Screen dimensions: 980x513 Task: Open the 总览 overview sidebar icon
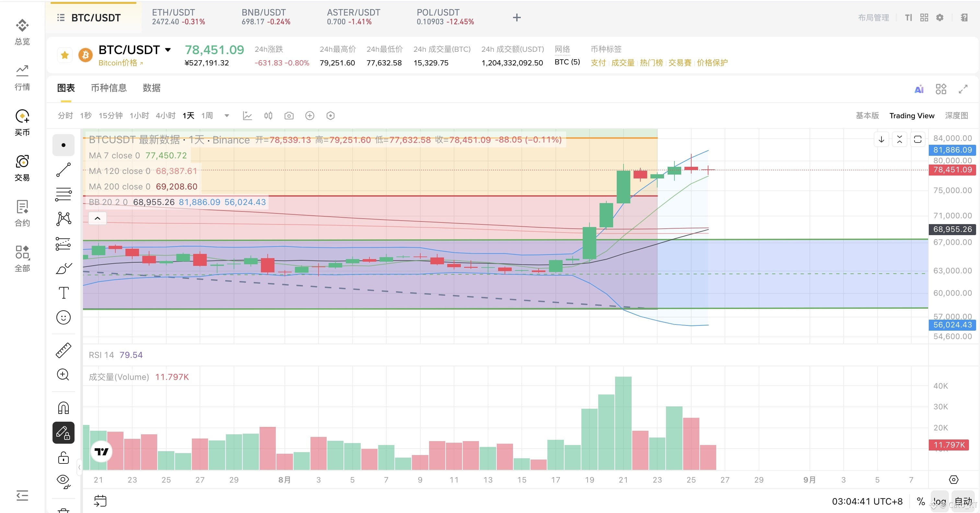[22, 32]
